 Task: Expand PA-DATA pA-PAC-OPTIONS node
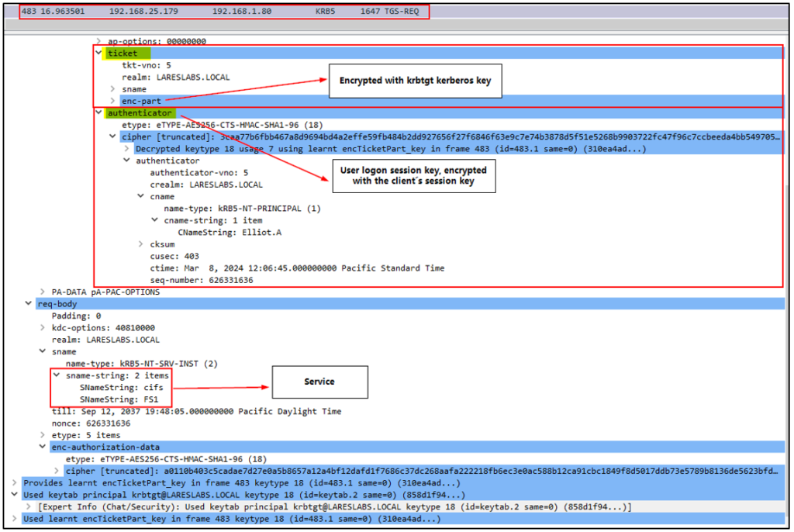coord(43,292)
